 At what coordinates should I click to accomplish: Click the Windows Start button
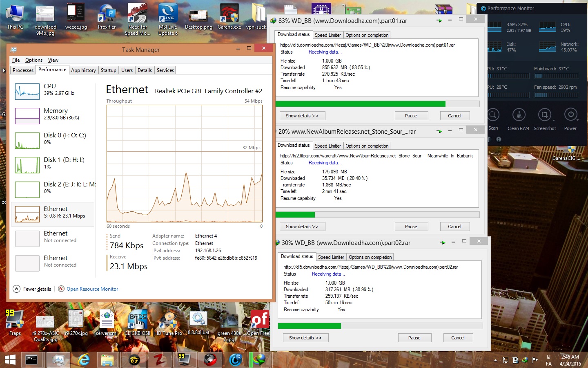pyautogui.click(x=10, y=360)
